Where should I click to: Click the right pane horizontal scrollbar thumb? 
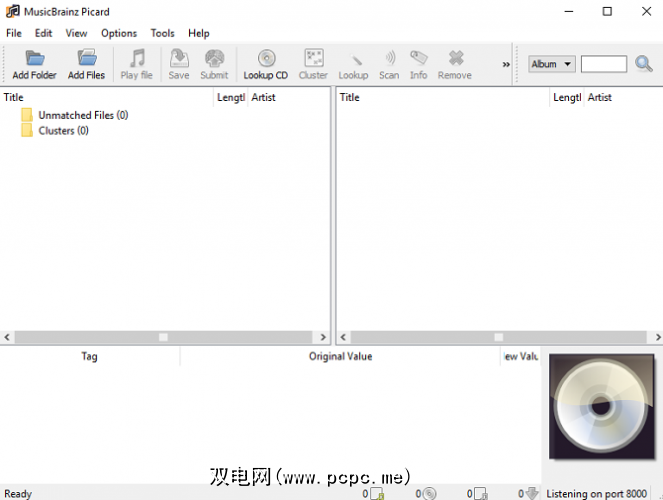click(499, 337)
